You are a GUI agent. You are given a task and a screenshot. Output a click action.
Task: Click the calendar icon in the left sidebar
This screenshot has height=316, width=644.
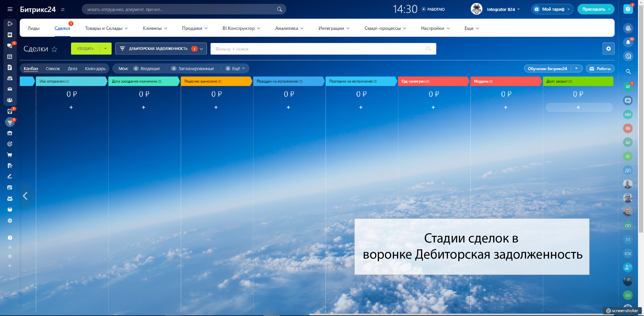[x=10, y=57]
